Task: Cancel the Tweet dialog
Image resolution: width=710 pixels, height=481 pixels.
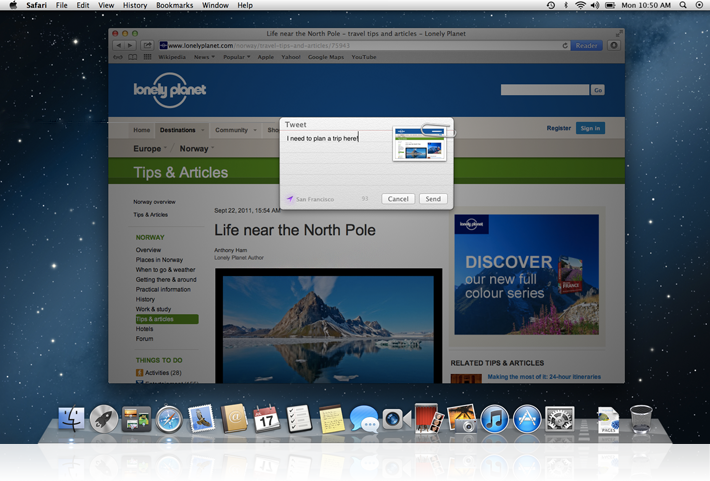Action: pyautogui.click(x=398, y=199)
